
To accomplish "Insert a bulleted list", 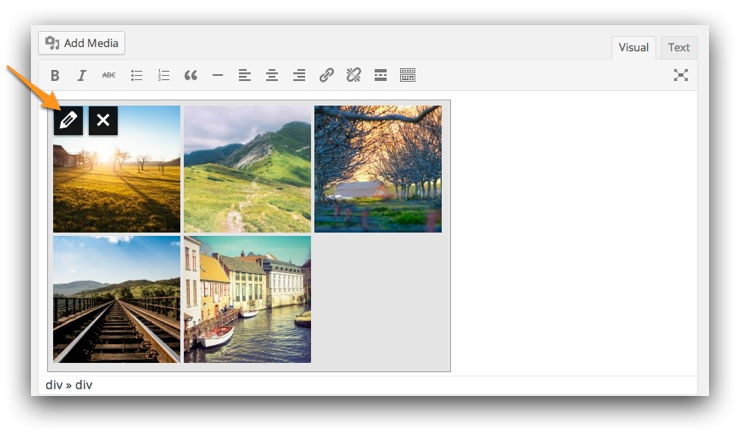I will point(137,75).
